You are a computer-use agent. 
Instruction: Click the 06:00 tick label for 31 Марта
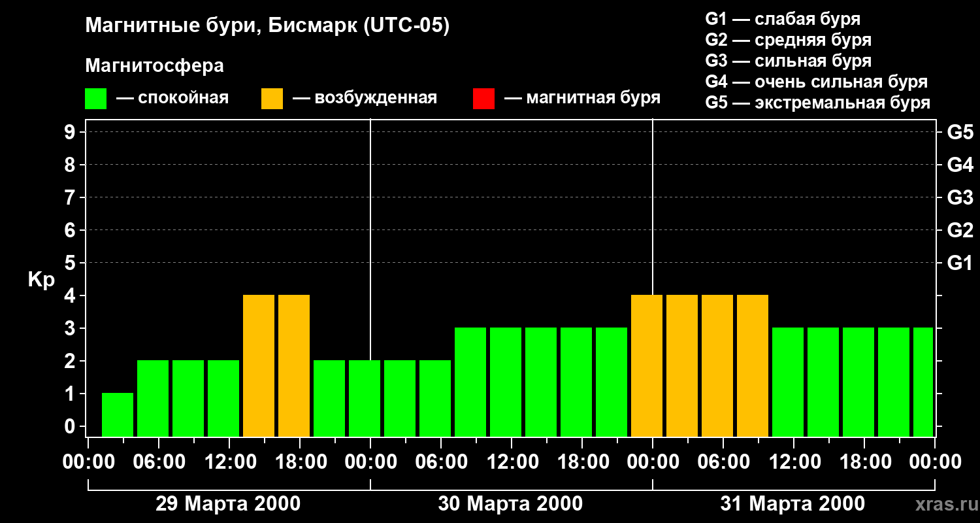pos(723,462)
